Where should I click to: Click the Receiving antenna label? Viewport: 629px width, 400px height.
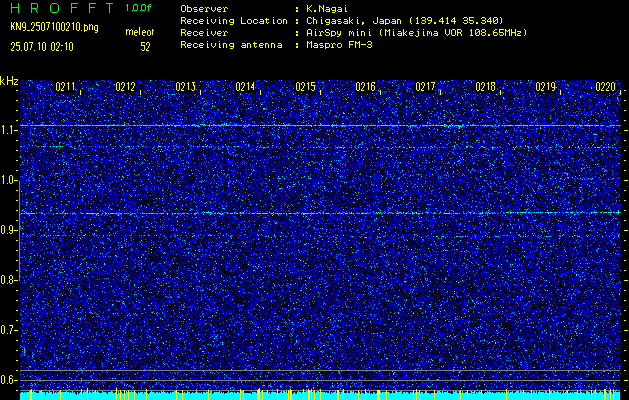tap(231, 45)
